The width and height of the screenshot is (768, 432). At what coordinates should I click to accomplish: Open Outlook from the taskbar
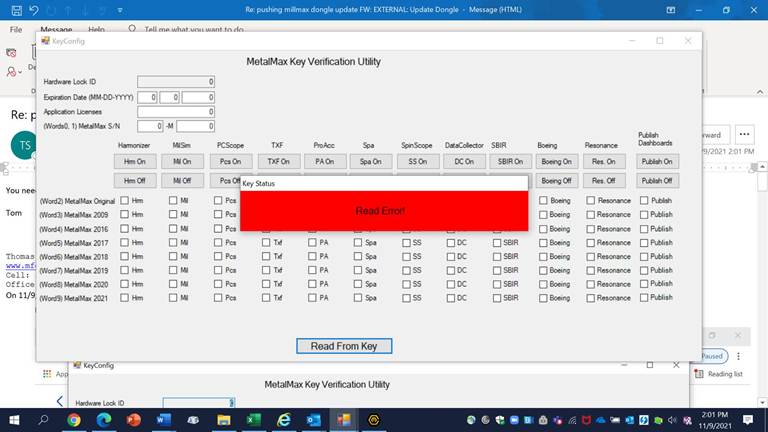[313, 420]
